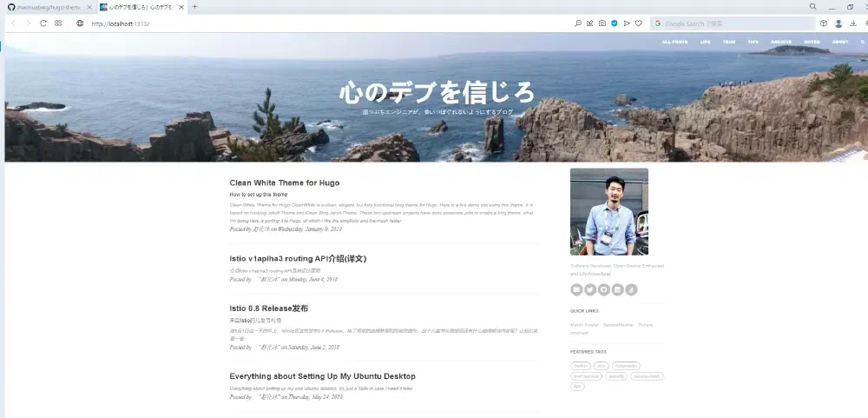Screen dimensions: 868x418
Task: Select the microservice featured tag
Action: 586,376
